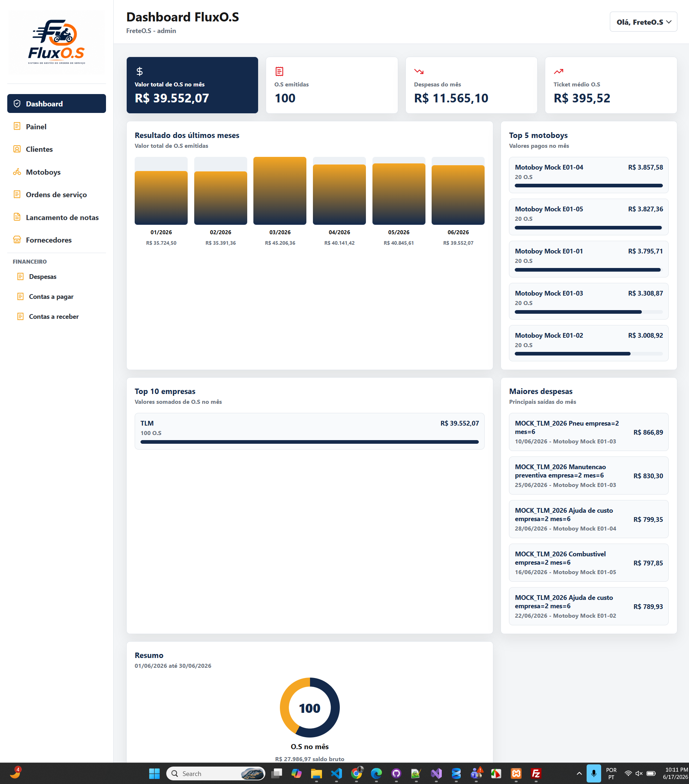Click the Despesas do mês trending-down icon
This screenshot has height=784, width=689.
click(x=419, y=71)
